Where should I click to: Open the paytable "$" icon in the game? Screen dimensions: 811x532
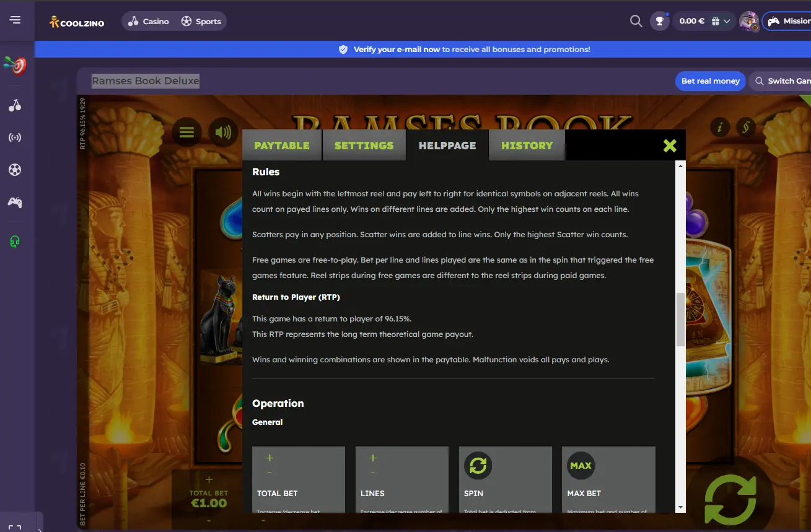coord(746,128)
